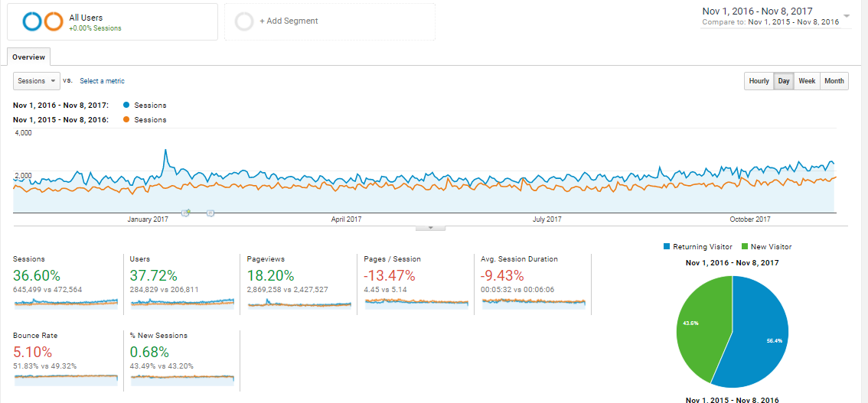Click the Select a metric link
The image size is (868, 403).
tap(102, 81)
